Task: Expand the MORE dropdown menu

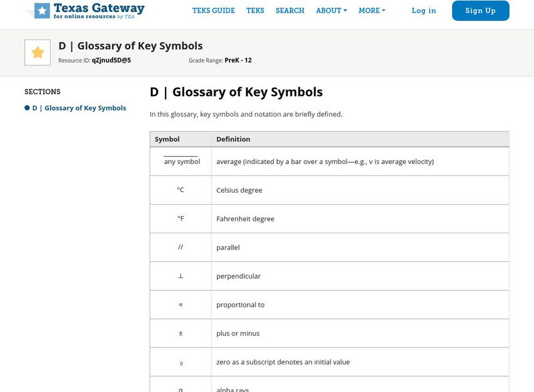Action: [372, 11]
